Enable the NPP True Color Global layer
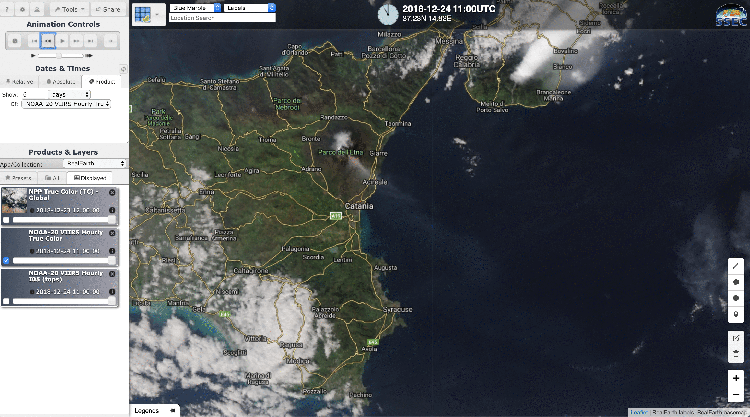This screenshot has width=750, height=417. pyautogui.click(x=7, y=220)
